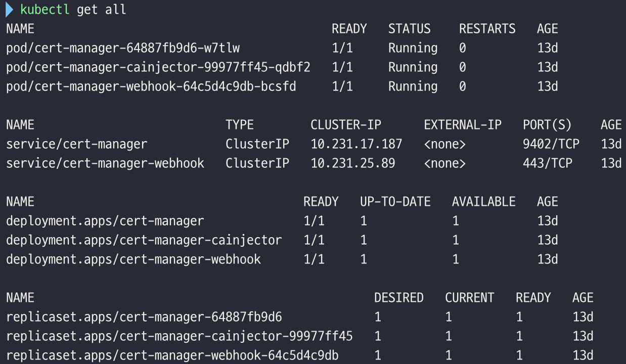Select replicaset.apps/cert-manager-webhook-64c5d4c9db name
The image size is (626, 364).
click(x=172, y=355)
